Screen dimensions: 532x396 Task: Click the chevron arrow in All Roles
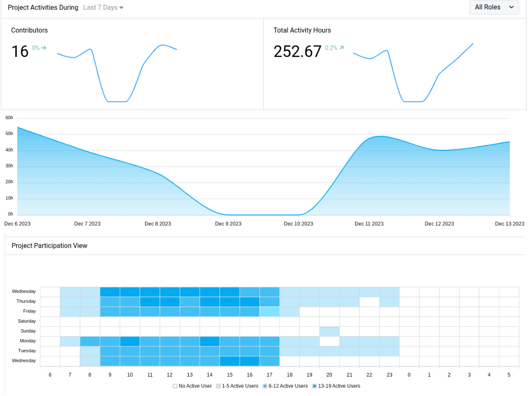click(511, 8)
